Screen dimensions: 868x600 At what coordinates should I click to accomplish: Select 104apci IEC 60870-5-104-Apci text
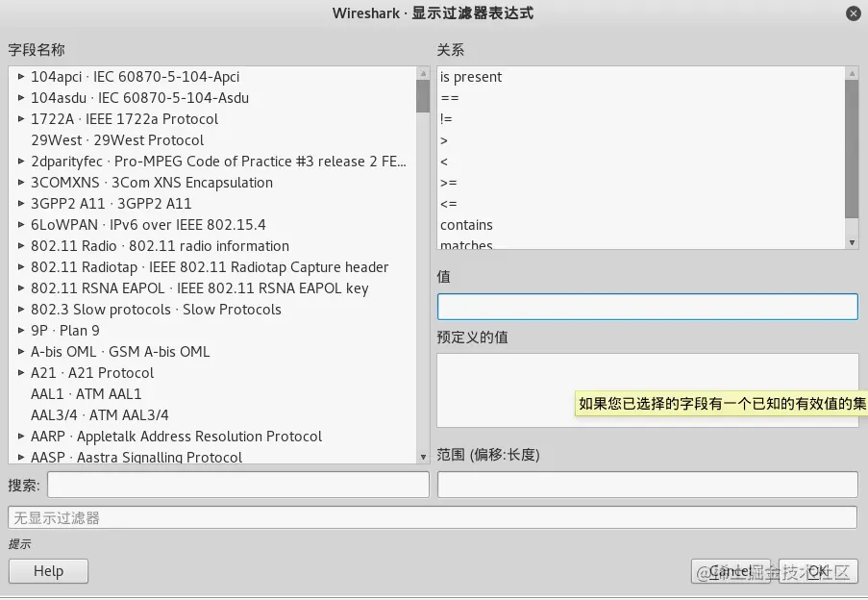point(136,76)
